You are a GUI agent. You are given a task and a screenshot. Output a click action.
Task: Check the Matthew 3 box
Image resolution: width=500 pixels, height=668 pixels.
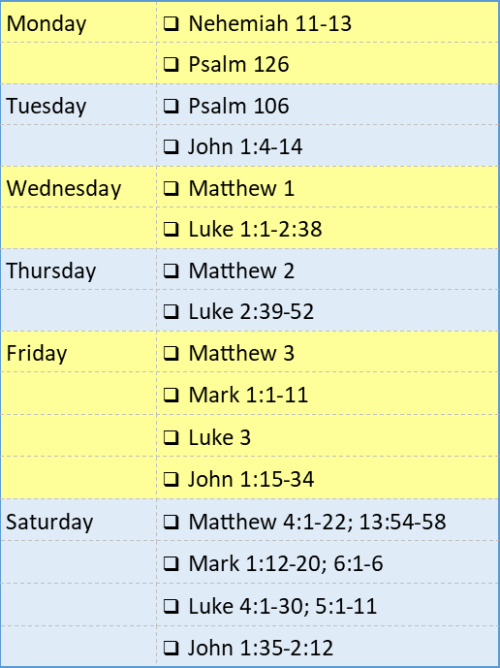(171, 353)
